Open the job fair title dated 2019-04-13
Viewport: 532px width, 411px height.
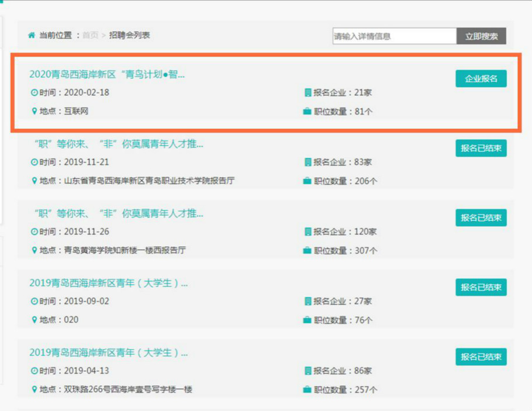(108, 353)
